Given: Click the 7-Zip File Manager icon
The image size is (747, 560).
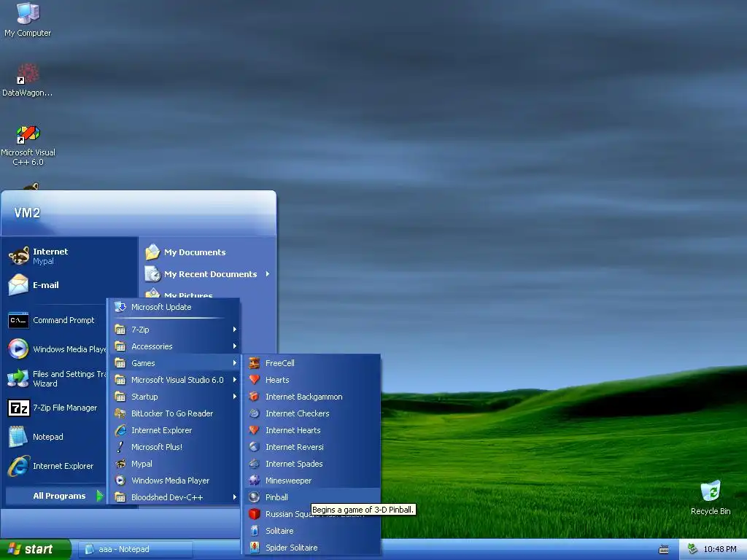Looking at the screenshot, I should point(18,408).
